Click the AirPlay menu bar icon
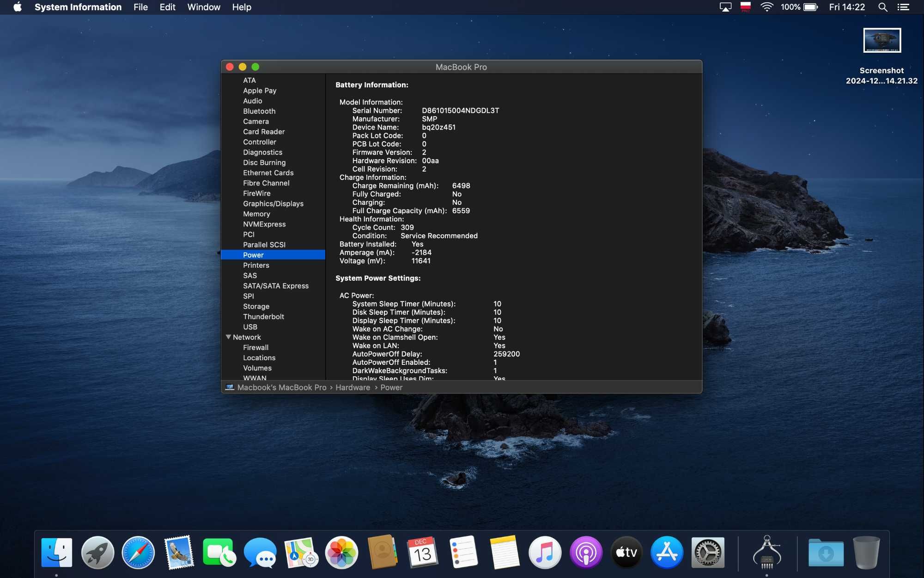924x578 pixels. pyautogui.click(x=725, y=7)
